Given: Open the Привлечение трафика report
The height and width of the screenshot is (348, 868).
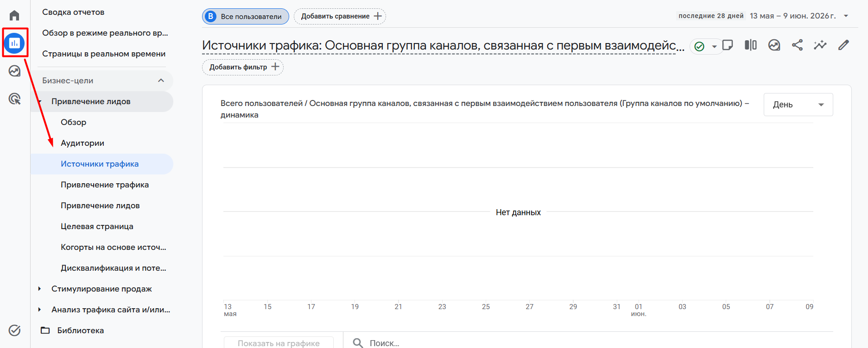Looking at the screenshot, I should click(x=105, y=185).
